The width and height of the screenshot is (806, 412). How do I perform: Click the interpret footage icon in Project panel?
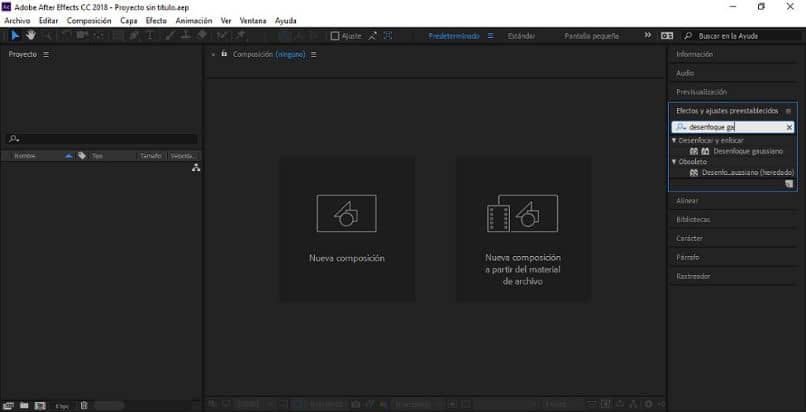click(9, 406)
